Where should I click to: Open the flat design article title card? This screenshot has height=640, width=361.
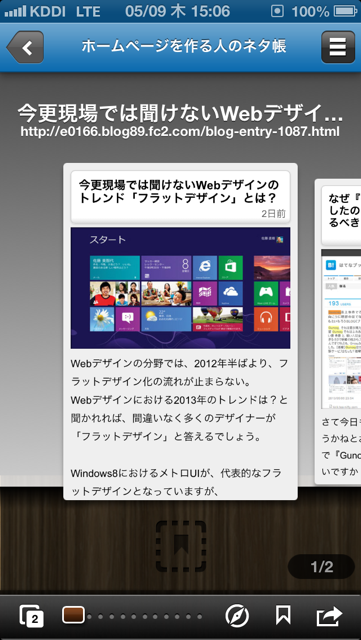[x=180, y=197]
